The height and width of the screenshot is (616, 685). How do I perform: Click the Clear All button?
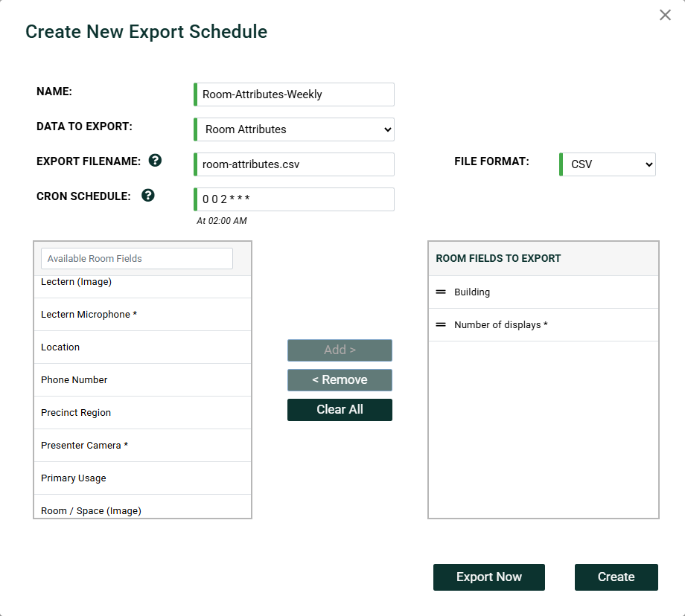(340, 409)
